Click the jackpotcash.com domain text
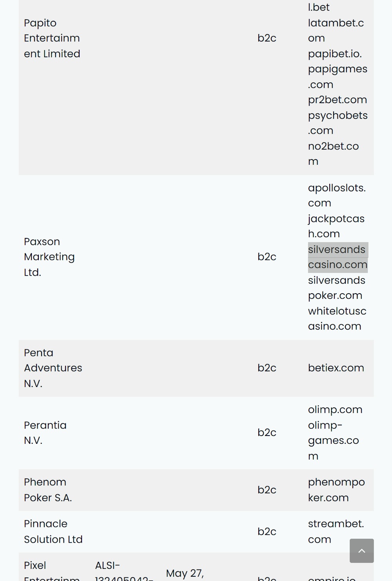The image size is (392, 581). click(336, 226)
